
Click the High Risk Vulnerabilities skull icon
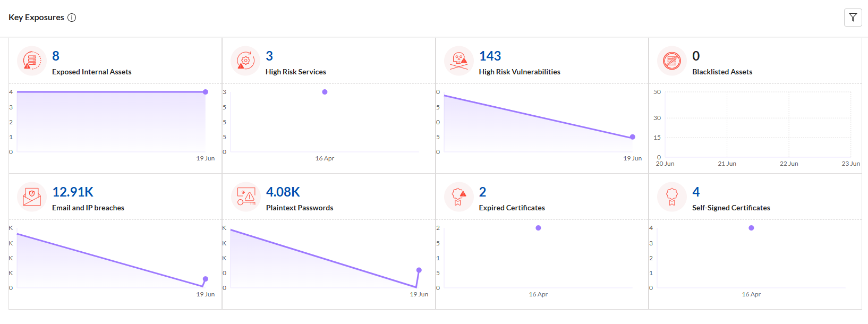459,61
